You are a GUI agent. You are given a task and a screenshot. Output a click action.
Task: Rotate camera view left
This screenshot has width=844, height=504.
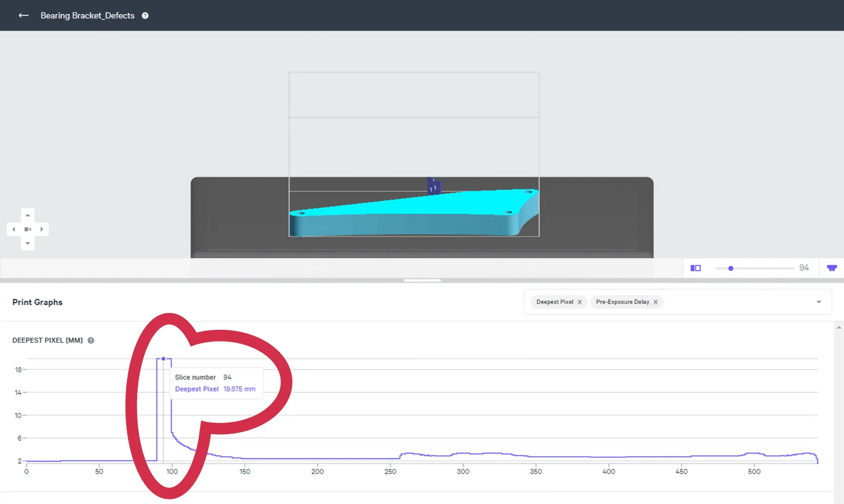pyautogui.click(x=14, y=229)
